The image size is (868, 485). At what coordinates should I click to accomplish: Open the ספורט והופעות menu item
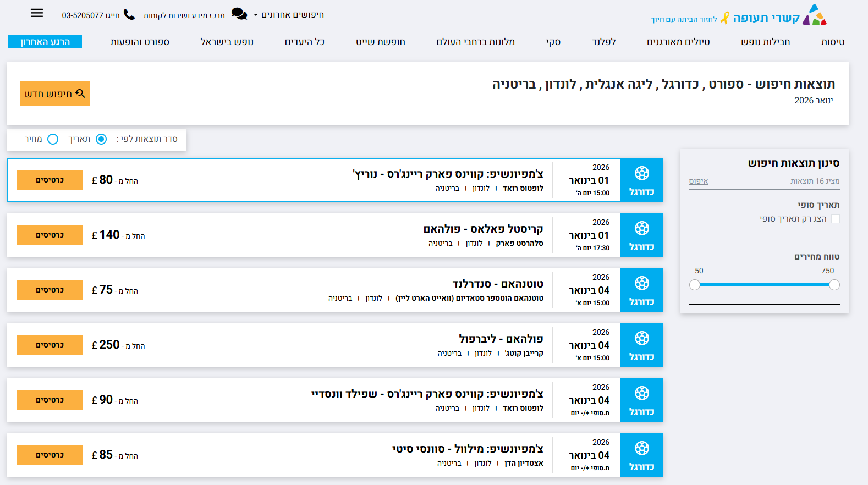140,42
